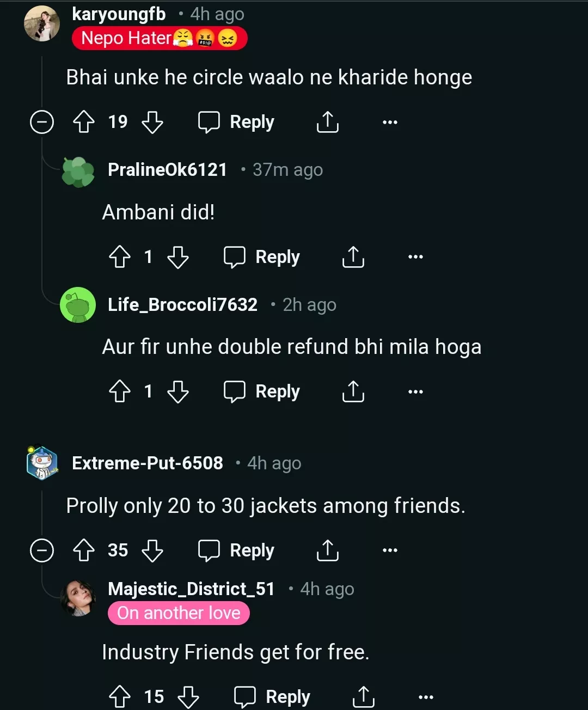The height and width of the screenshot is (710, 588).
Task: Downvote Life_Broccoli7632's refund comment
Action: click(178, 391)
